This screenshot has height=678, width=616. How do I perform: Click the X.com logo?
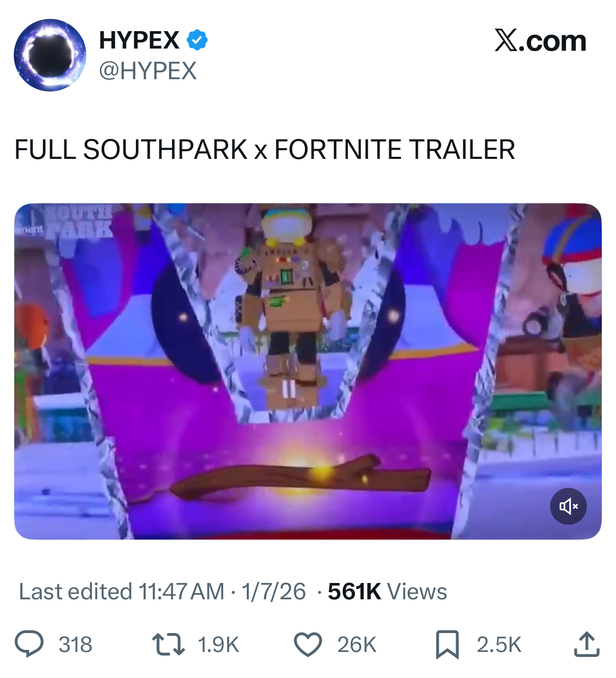point(540,41)
